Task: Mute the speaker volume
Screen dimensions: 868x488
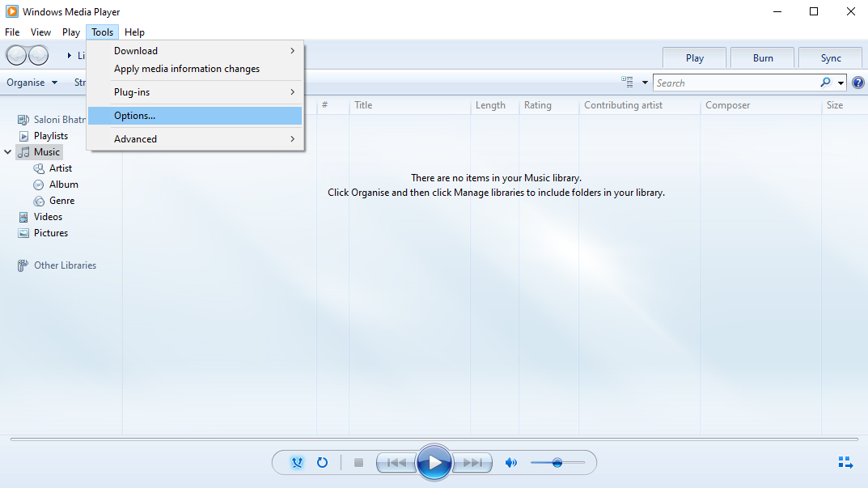Action: [511, 463]
